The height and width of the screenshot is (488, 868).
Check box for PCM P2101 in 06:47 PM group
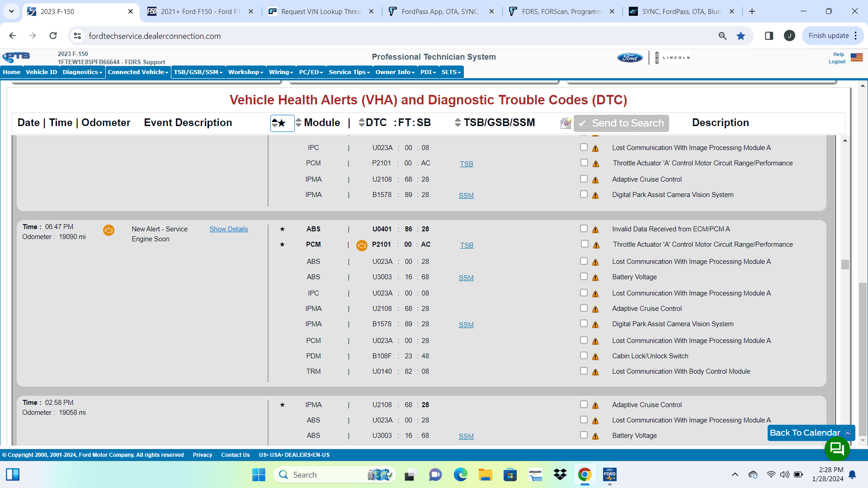(x=585, y=244)
